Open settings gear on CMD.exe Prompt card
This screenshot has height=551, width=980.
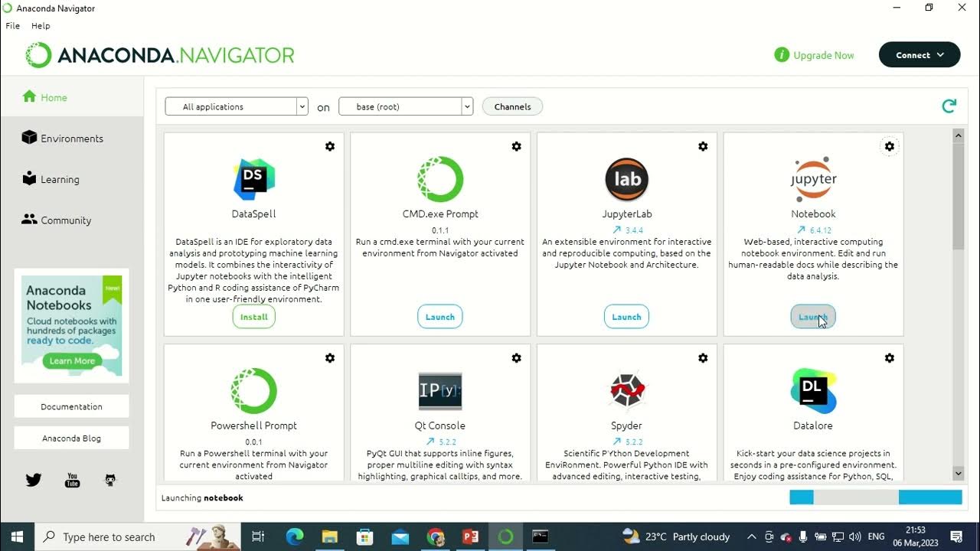coord(517,146)
